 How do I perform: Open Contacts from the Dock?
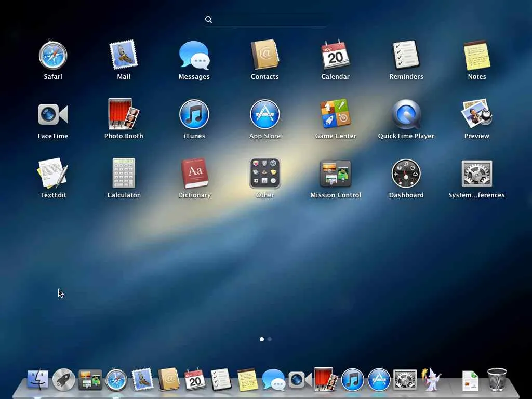[169, 379]
